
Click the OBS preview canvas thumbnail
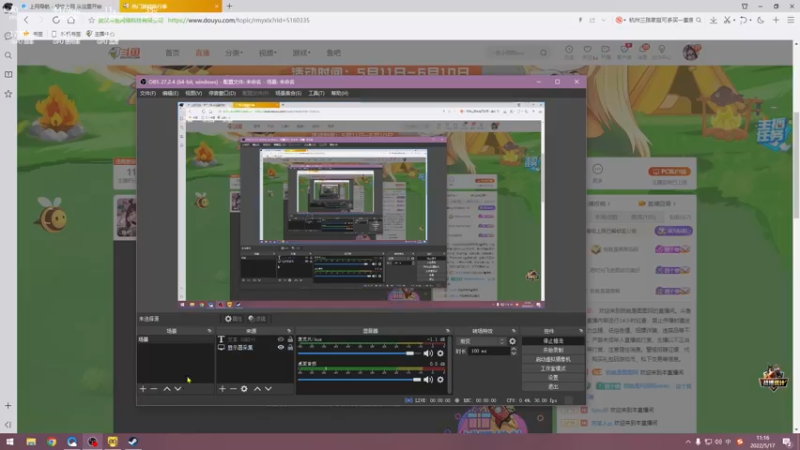click(x=361, y=204)
